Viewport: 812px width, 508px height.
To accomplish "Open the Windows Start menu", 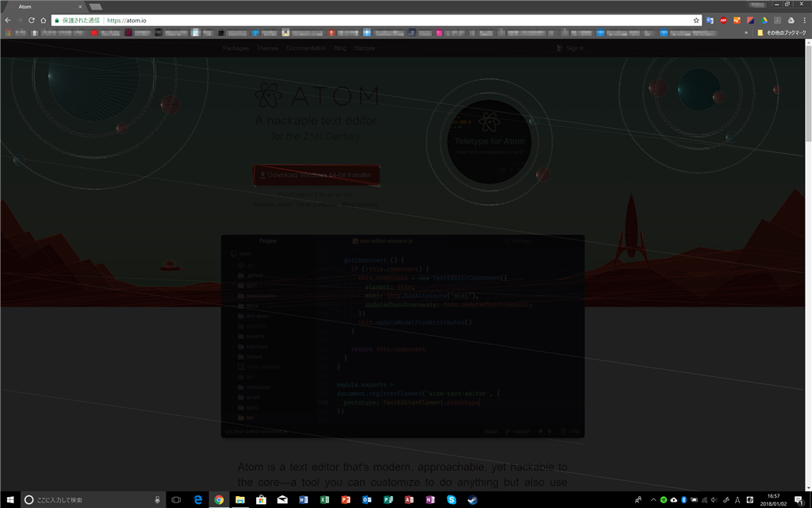I will 10,500.
